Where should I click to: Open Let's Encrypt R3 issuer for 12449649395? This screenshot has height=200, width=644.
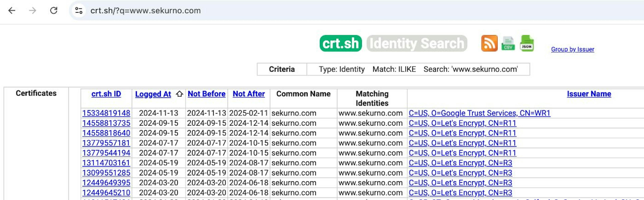(461, 183)
